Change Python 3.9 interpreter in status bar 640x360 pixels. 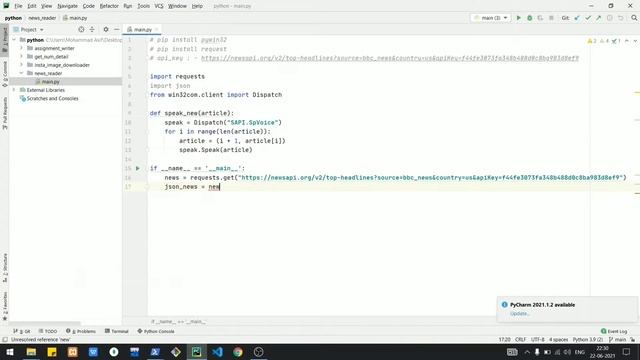(x=587, y=340)
